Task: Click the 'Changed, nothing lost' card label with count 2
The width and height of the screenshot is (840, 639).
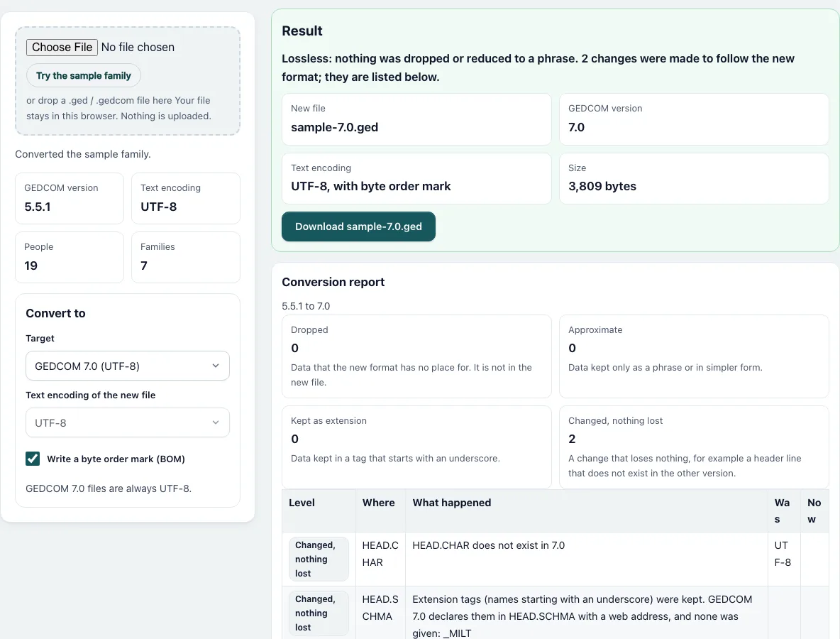Action: tap(616, 421)
